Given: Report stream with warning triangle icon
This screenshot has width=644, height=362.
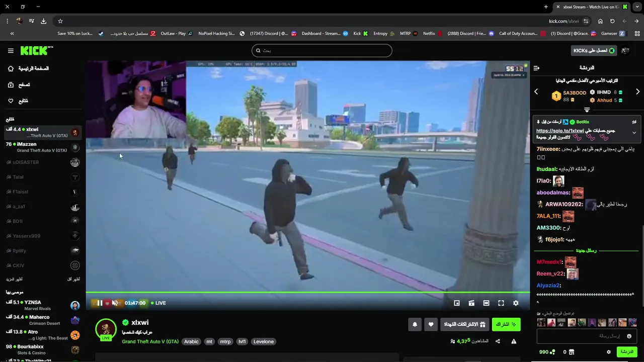Looking at the screenshot, I should (514, 341).
